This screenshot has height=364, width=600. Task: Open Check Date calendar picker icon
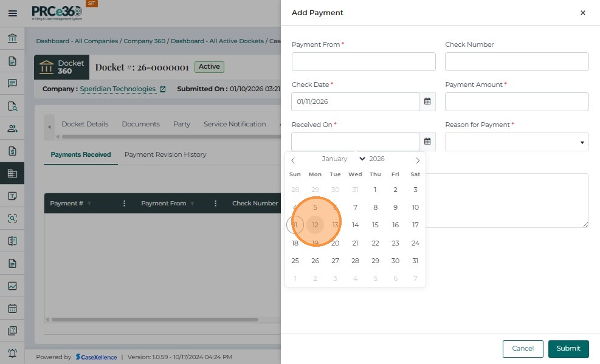pyautogui.click(x=427, y=101)
